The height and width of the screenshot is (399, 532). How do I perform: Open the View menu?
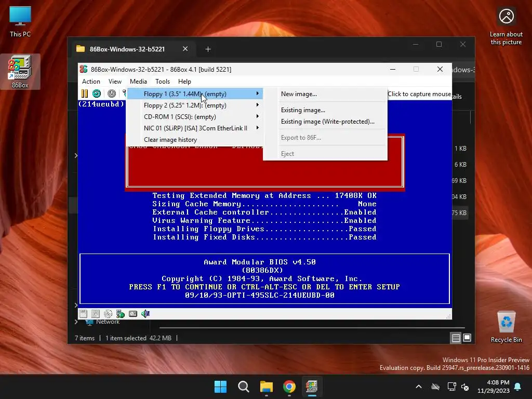point(115,82)
